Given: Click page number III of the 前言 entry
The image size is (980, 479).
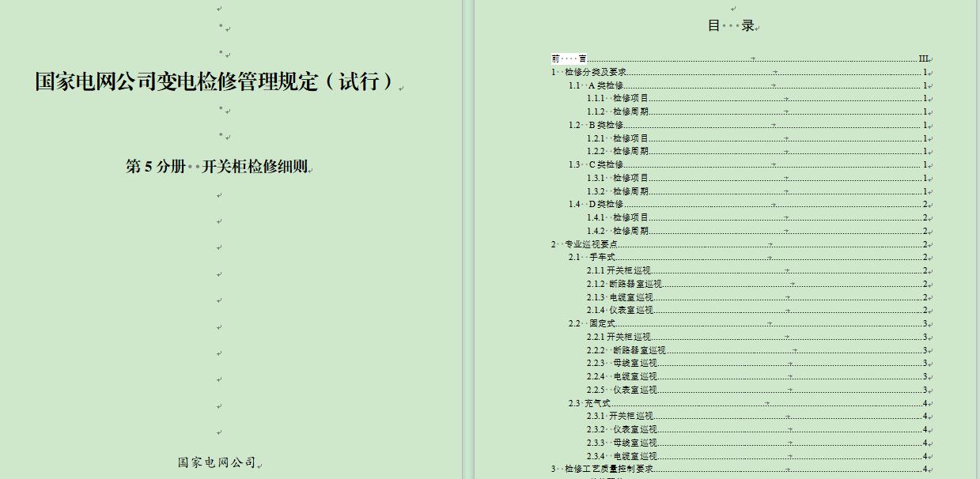Looking at the screenshot, I should click(923, 58).
